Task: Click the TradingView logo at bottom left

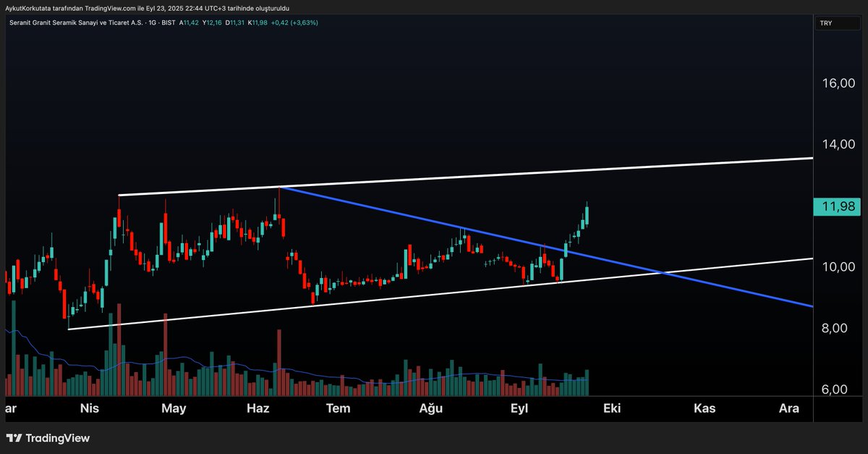Action: coord(48,438)
